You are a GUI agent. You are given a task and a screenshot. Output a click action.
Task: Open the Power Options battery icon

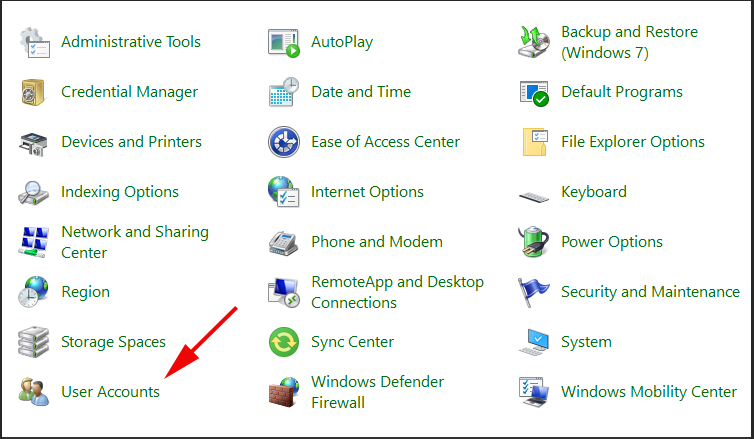click(x=534, y=242)
